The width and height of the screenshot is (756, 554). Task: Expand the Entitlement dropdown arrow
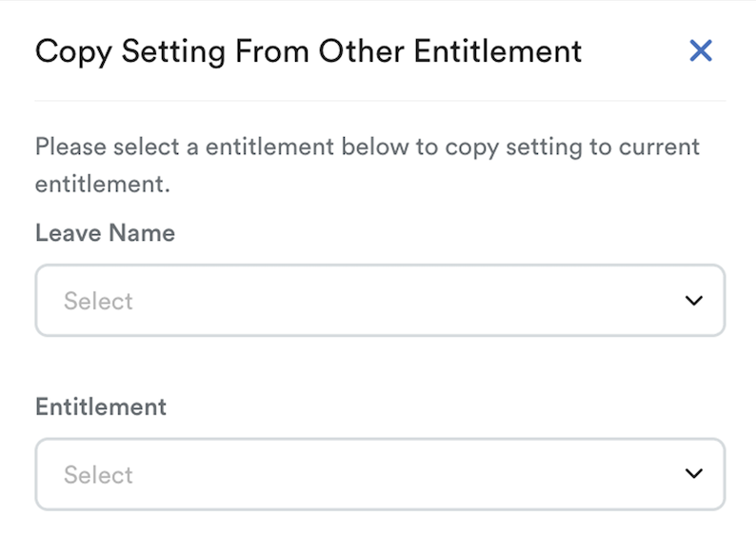[693, 474]
